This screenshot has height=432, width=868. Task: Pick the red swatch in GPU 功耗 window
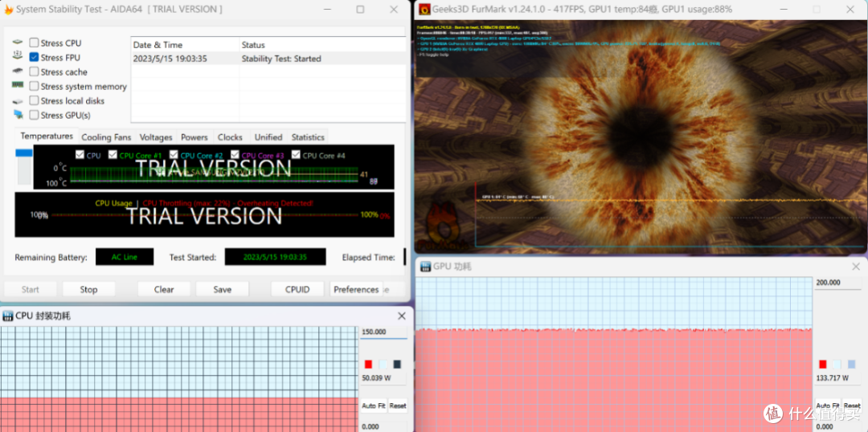click(x=823, y=364)
